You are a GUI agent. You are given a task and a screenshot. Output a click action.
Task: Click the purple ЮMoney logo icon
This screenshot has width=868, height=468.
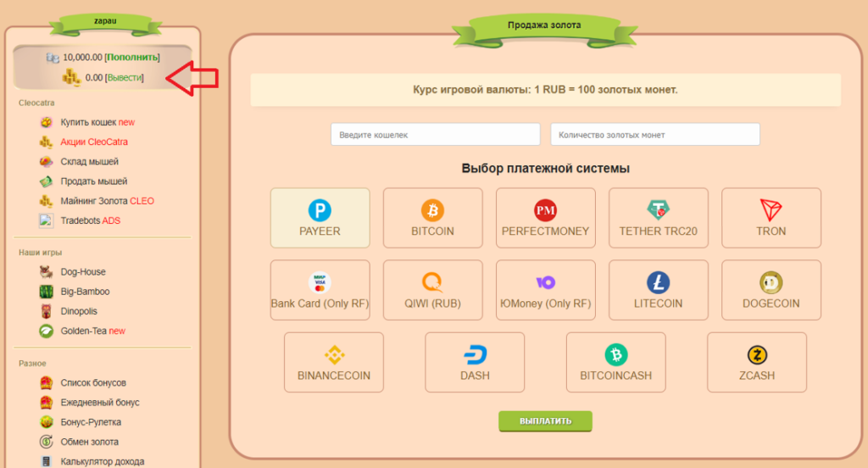pyautogui.click(x=545, y=282)
